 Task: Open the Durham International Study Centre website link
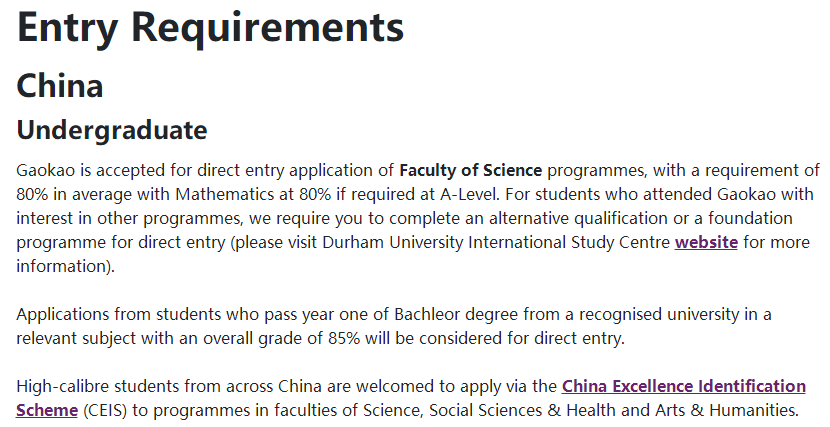(706, 242)
